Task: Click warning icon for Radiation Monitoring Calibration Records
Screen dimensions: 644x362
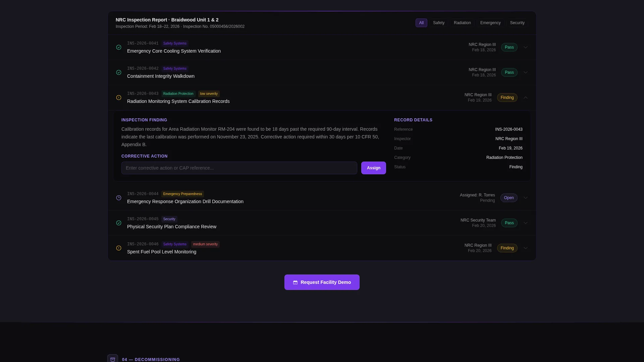Action: coord(119,98)
